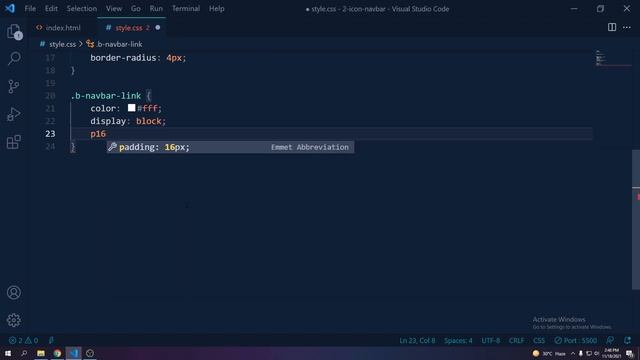Open the Windows Start menu
Viewport: 640px width, 360px height.
(x=8, y=353)
